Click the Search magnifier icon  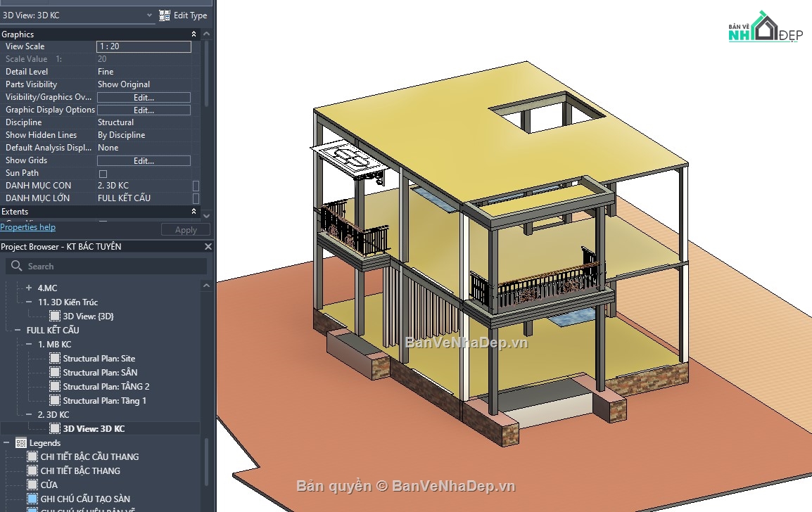pyautogui.click(x=17, y=266)
